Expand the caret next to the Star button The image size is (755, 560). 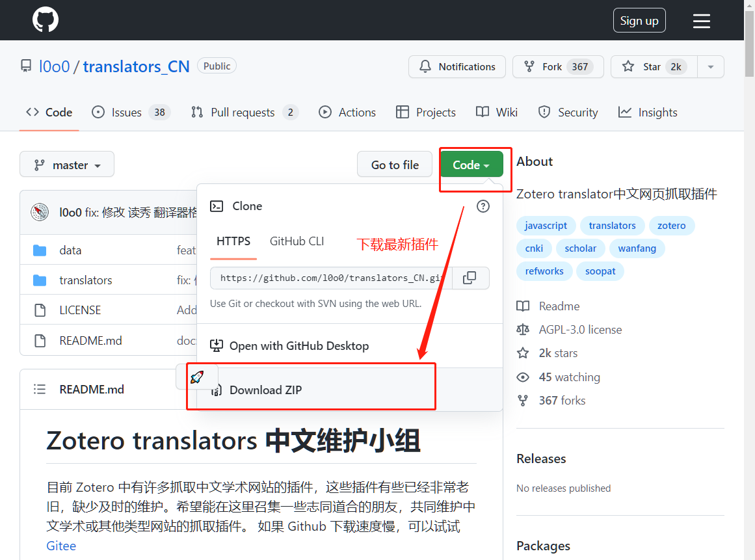(x=711, y=66)
